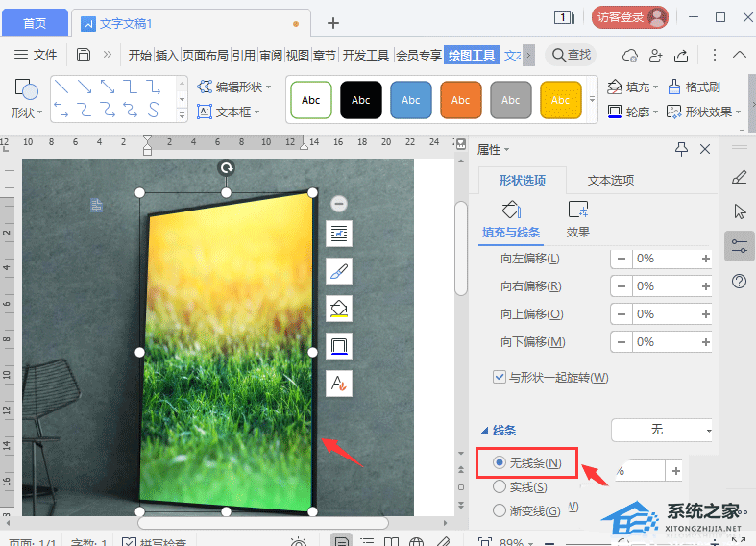Click the 向左偏移 percentage input field
This screenshot has height=546, width=756.
pyautogui.click(x=664, y=259)
